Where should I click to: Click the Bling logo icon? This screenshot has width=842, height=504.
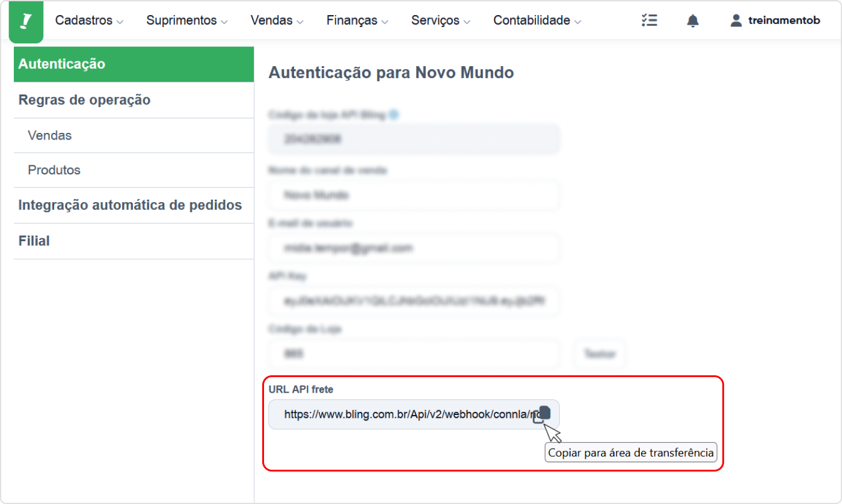tap(26, 22)
